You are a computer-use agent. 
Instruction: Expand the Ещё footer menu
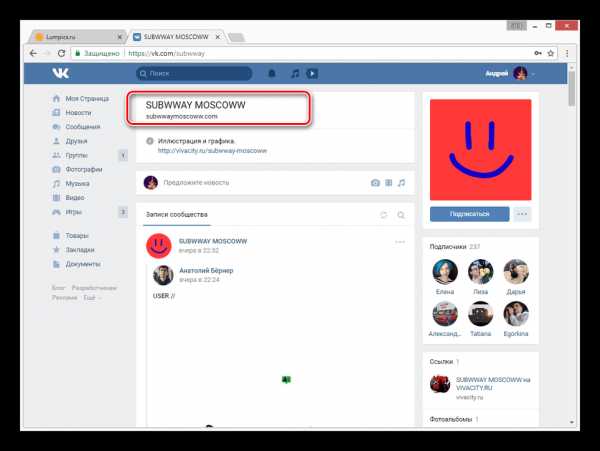click(x=91, y=297)
